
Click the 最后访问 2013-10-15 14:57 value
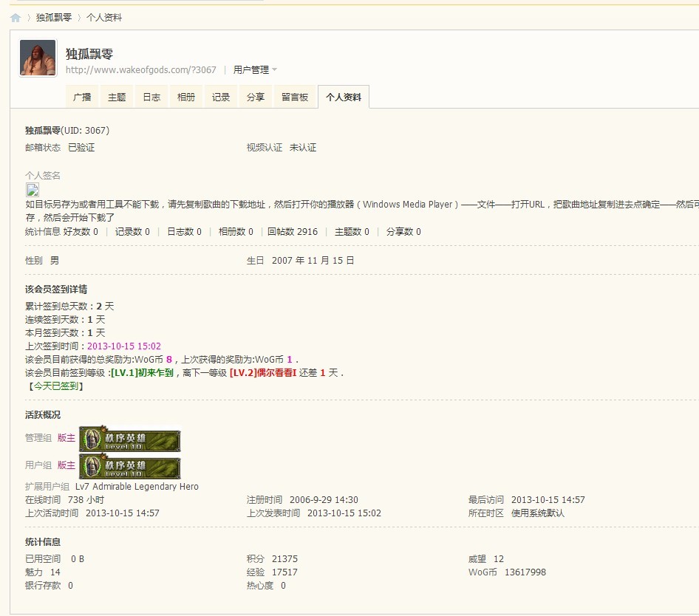(x=548, y=499)
